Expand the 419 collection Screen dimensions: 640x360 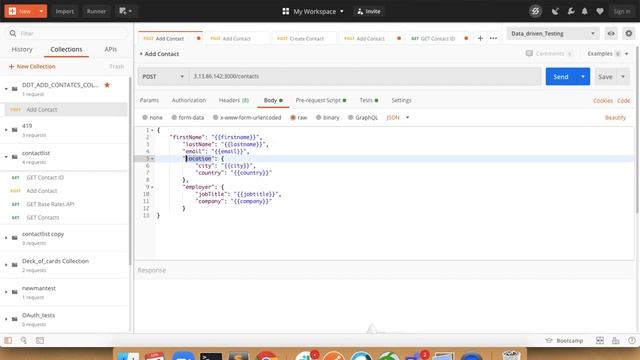click(x=6, y=130)
